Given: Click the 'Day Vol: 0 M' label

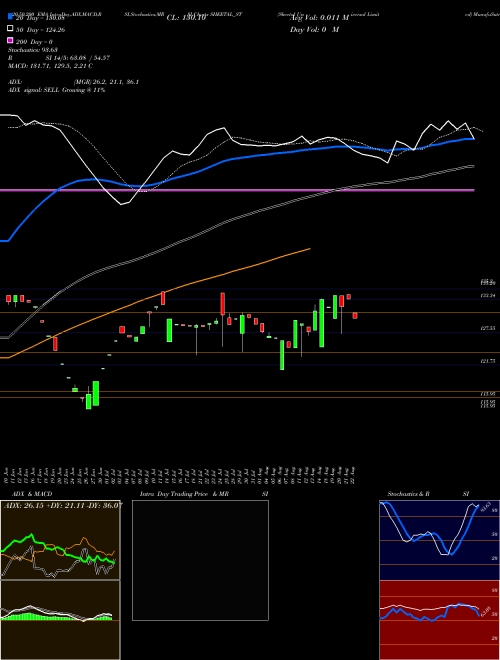Looking at the screenshot, I should [314, 29].
